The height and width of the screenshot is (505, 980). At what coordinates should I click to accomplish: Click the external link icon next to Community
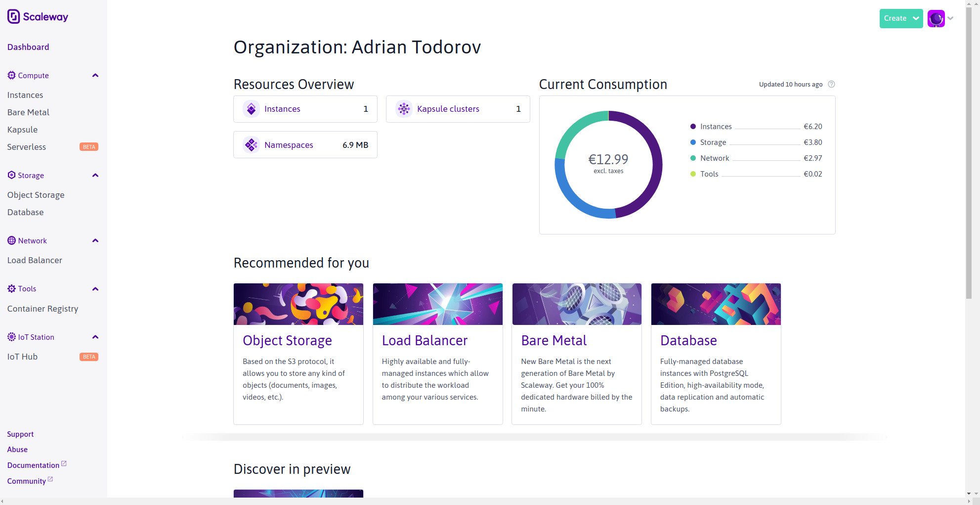[x=50, y=479]
